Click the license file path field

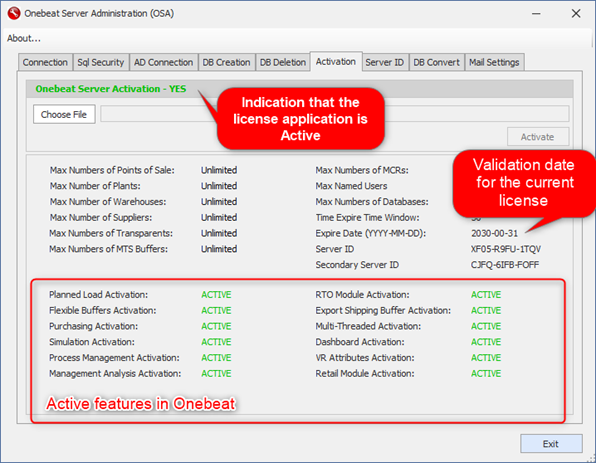(x=334, y=114)
